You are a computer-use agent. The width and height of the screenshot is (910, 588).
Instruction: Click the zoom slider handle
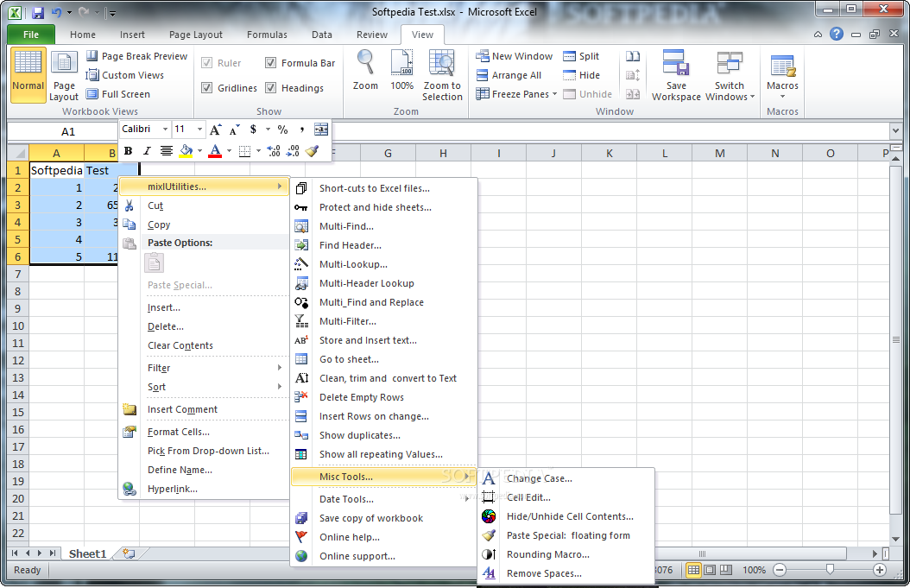pos(830,570)
